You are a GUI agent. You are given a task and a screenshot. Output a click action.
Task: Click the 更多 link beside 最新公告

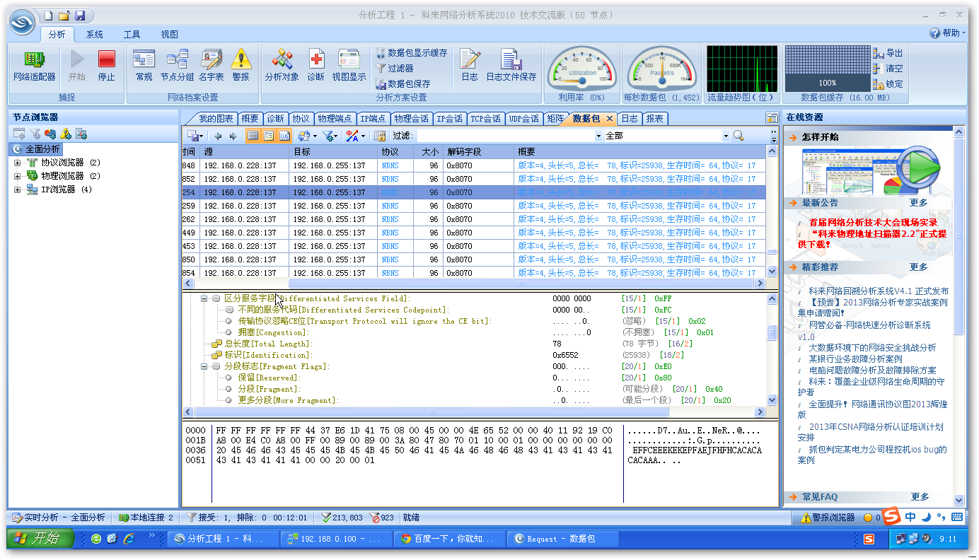[x=918, y=202]
